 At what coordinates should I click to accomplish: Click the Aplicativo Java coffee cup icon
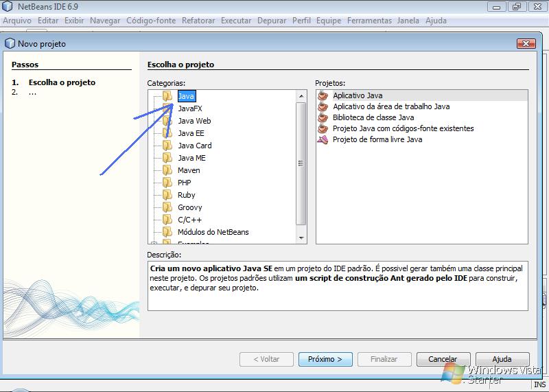point(323,95)
